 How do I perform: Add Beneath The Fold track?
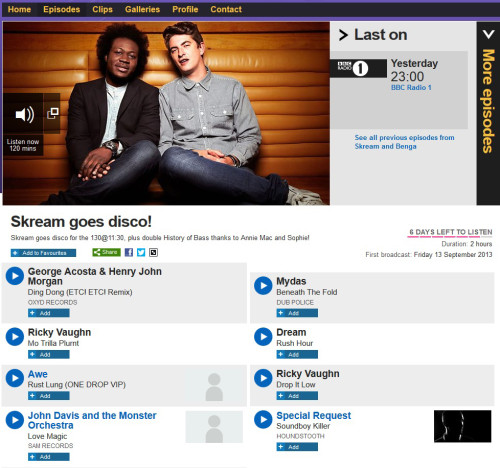(297, 313)
